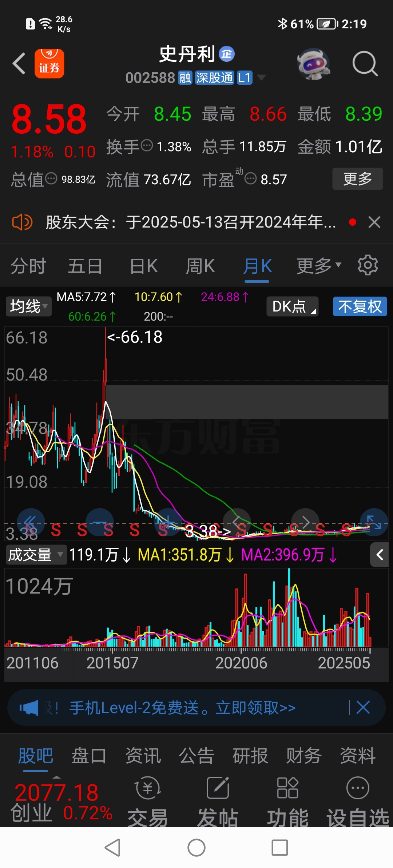393x868 pixels.
Task: Tap the 更多 button in quote panel
Action: click(357, 178)
